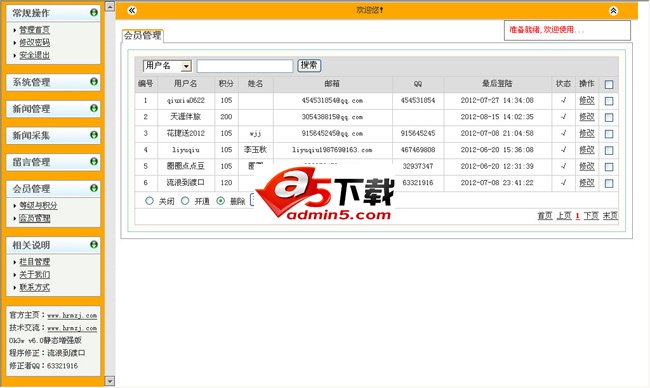Open 联系方式 link
650x388 pixels.
point(34,287)
